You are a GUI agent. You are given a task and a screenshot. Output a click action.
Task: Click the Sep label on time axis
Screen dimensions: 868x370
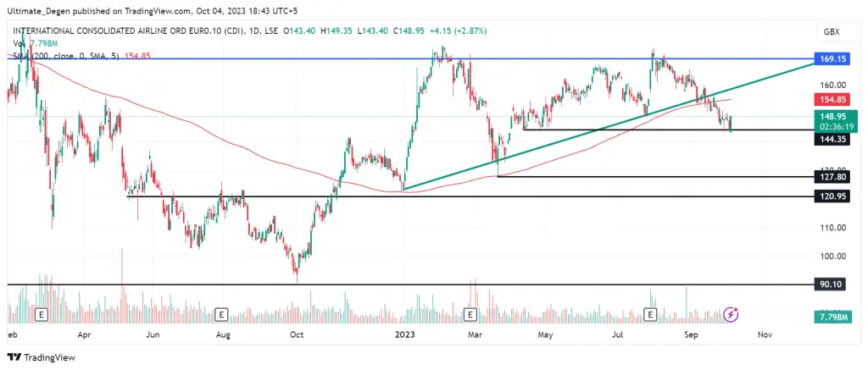[690, 334]
